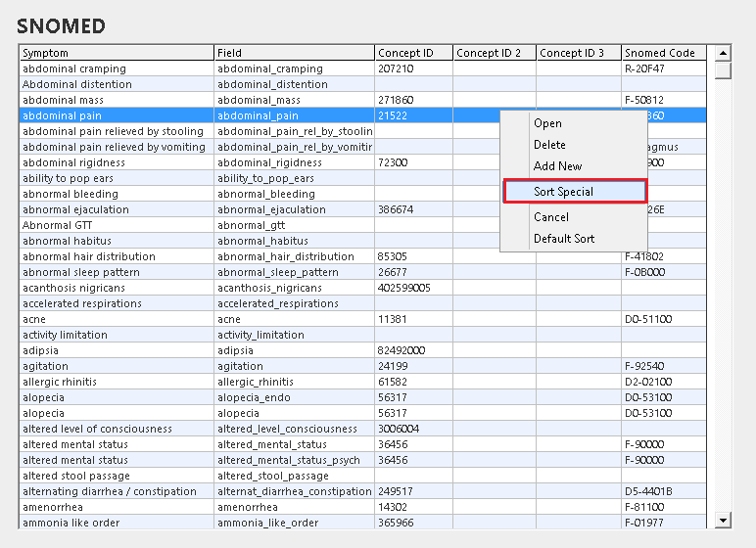Choose Open from the context menu
The width and height of the screenshot is (756, 548).
coord(574,123)
